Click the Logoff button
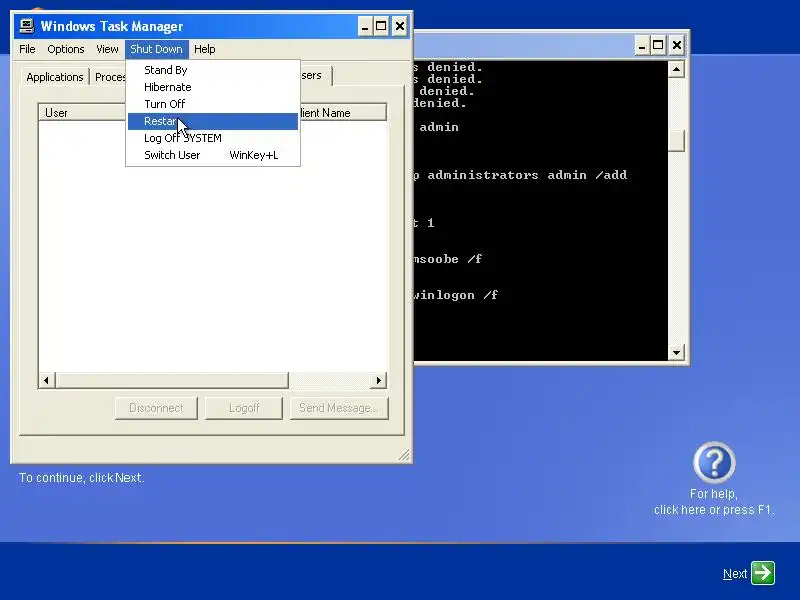Screen dimensions: 800x600 pyautogui.click(x=244, y=408)
